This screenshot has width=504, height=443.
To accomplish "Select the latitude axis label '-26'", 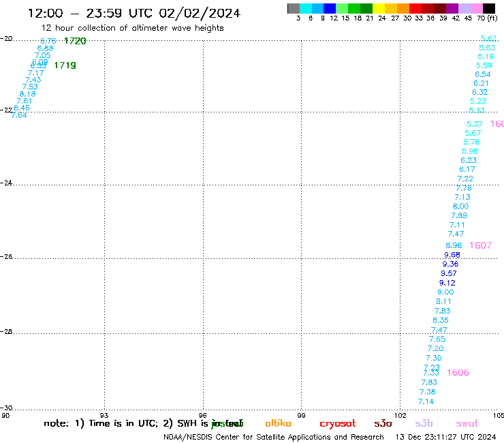I will (6, 257).
